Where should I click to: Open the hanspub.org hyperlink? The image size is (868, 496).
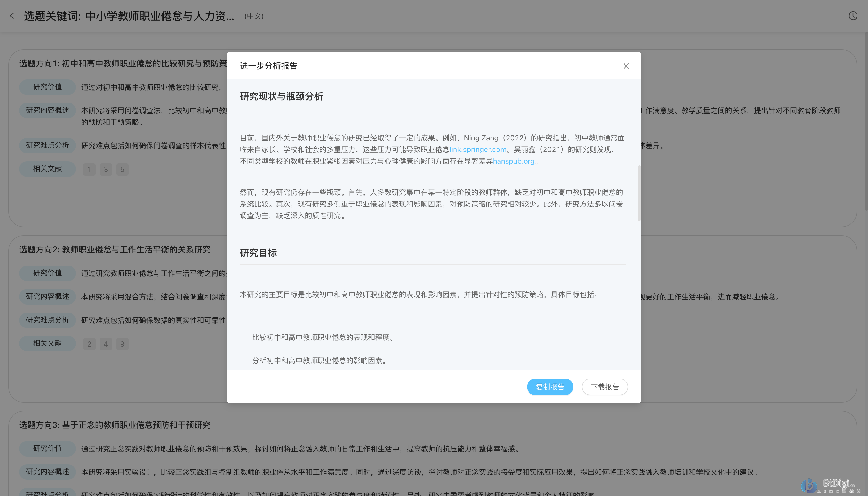pyautogui.click(x=514, y=161)
